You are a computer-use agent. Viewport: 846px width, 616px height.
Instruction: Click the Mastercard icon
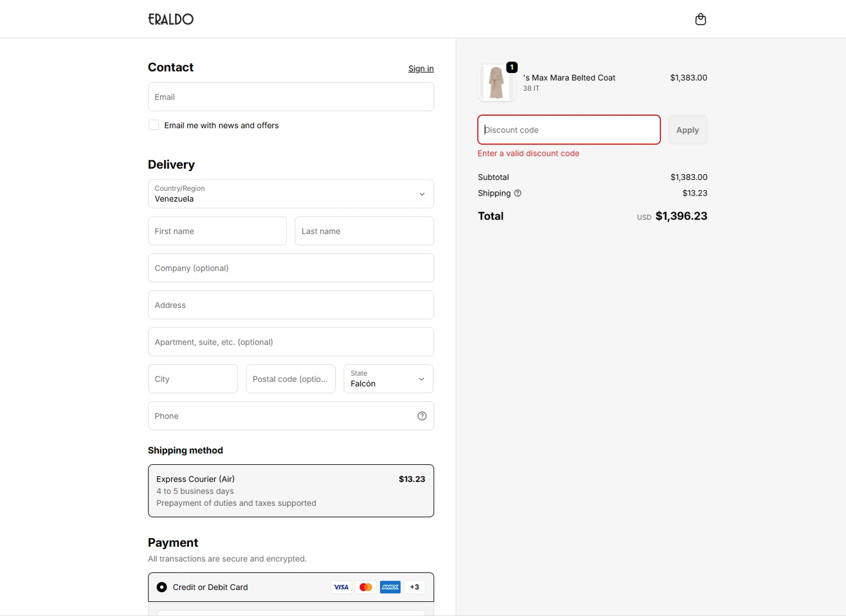pyautogui.click(x=365, y=587)
